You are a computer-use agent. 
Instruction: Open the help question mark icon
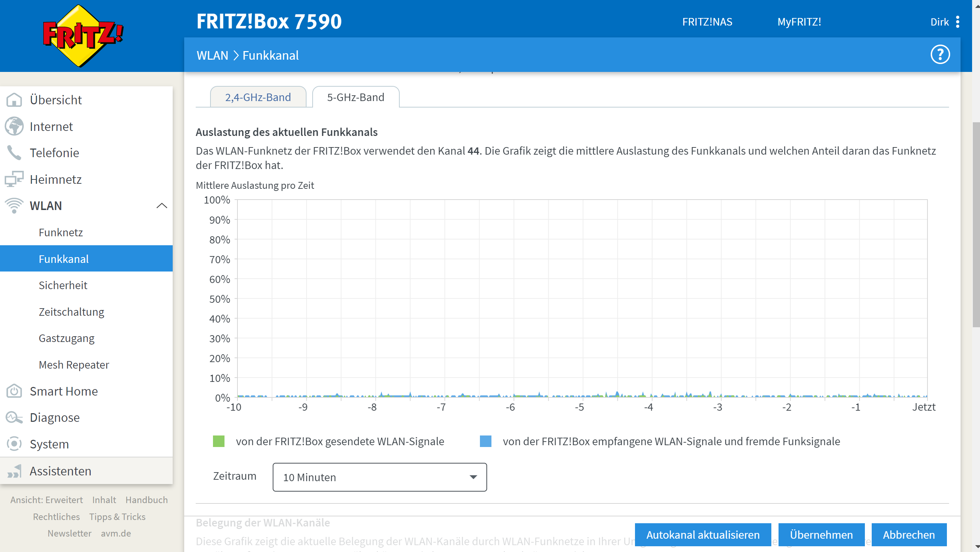coord(940,55)
